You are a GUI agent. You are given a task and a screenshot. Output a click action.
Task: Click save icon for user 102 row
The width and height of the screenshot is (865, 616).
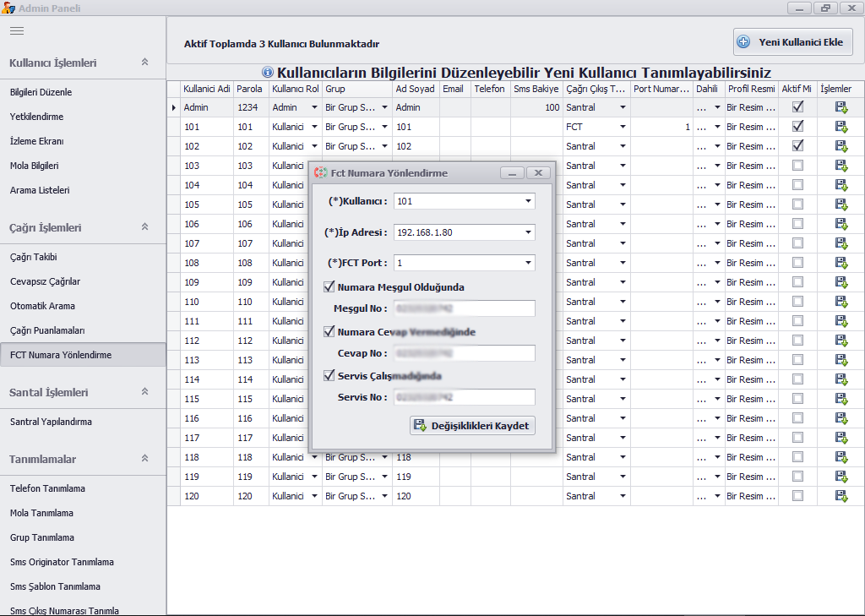[841, 146]
